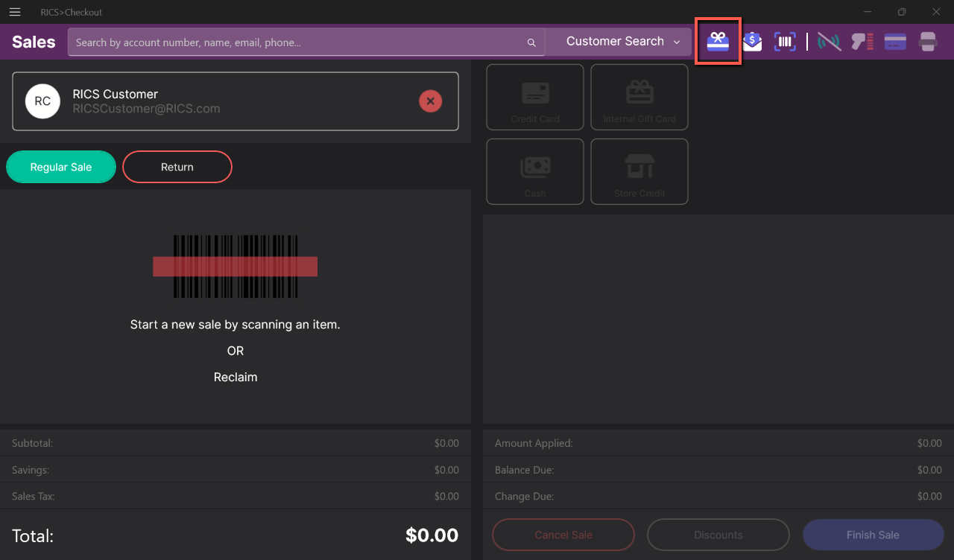Click the RICS Customer name
The width and height of the screenshot is (954, 560).
[115, 94]
